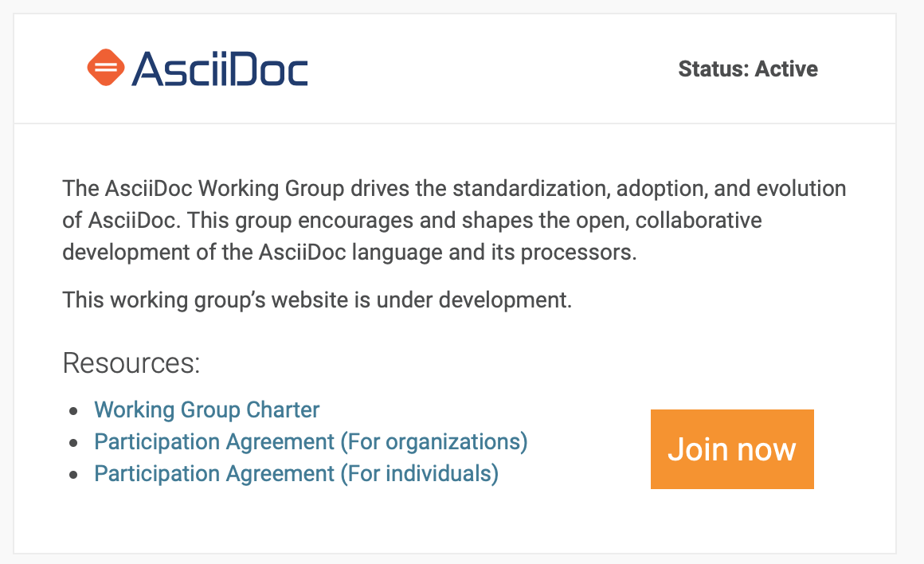Click the bullet beside the organizations agreement
The width and height of the screenshot is (924, 564).
[74, 443]
